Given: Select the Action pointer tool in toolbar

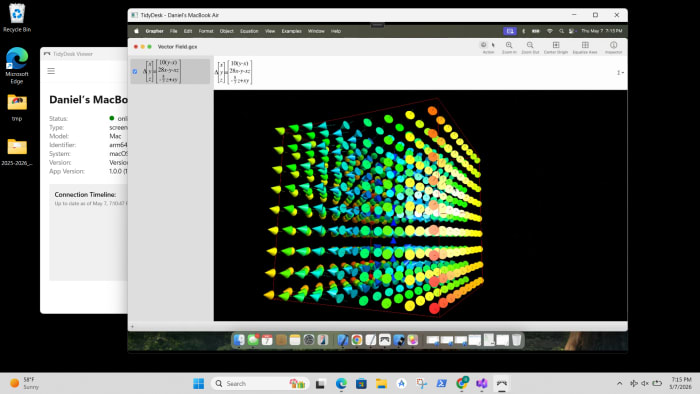Looking at the screenshot, I should tap(493, 45).
